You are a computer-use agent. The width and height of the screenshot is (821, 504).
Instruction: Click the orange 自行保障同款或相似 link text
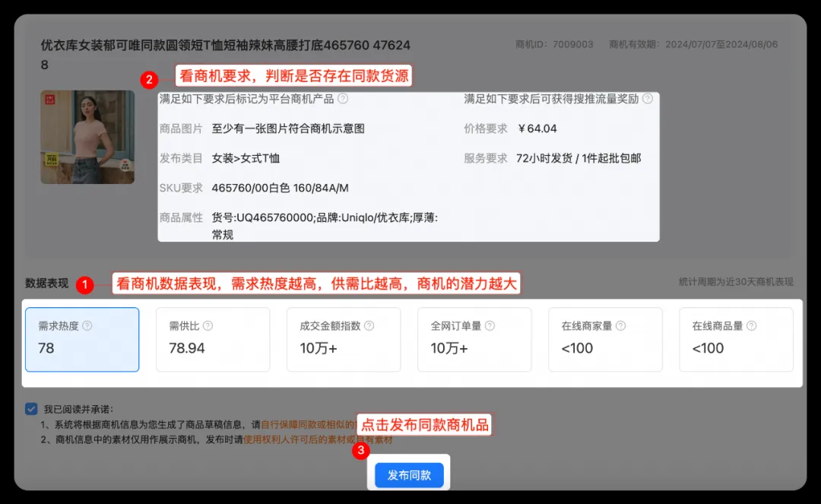click(304, 424)
